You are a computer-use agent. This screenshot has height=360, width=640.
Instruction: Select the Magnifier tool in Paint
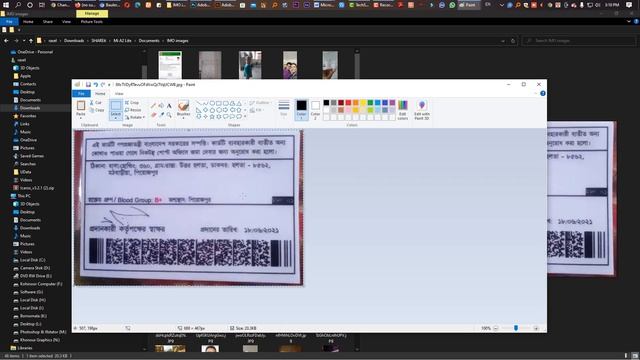169,115
